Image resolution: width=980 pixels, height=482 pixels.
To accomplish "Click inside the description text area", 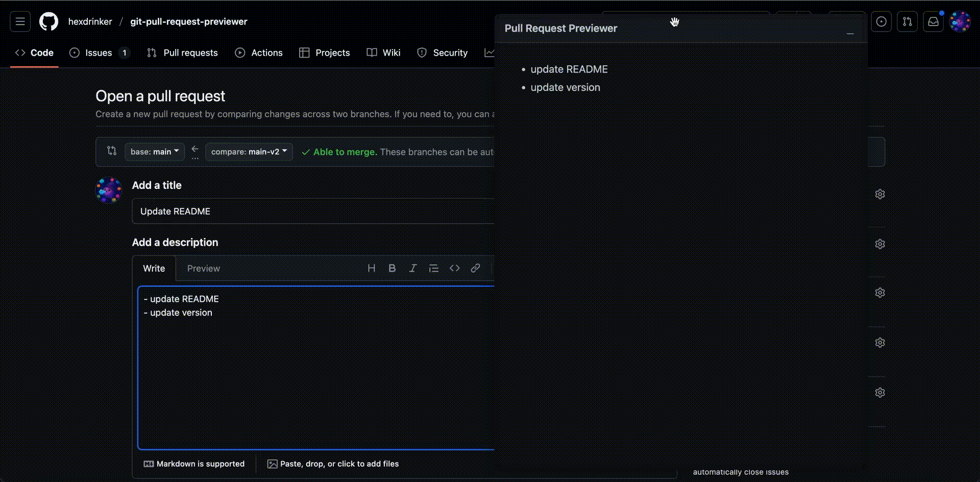I will (x=316, y=368).
